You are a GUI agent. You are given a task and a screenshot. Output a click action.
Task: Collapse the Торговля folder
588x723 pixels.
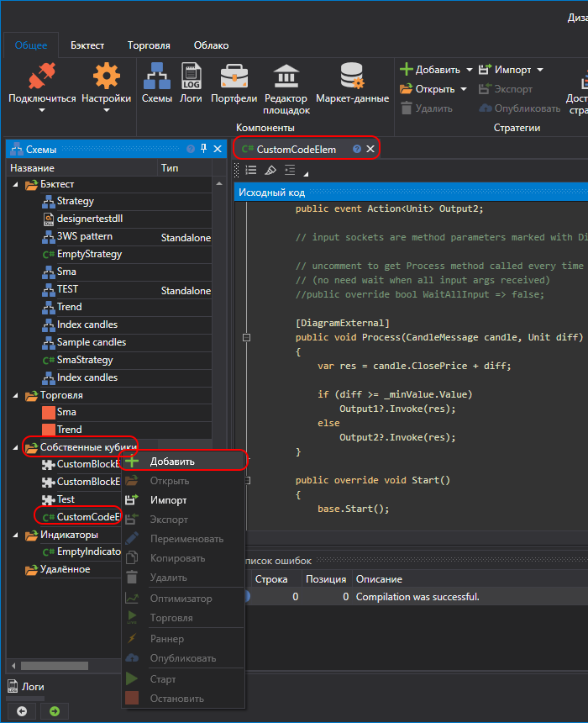(15, 396)
